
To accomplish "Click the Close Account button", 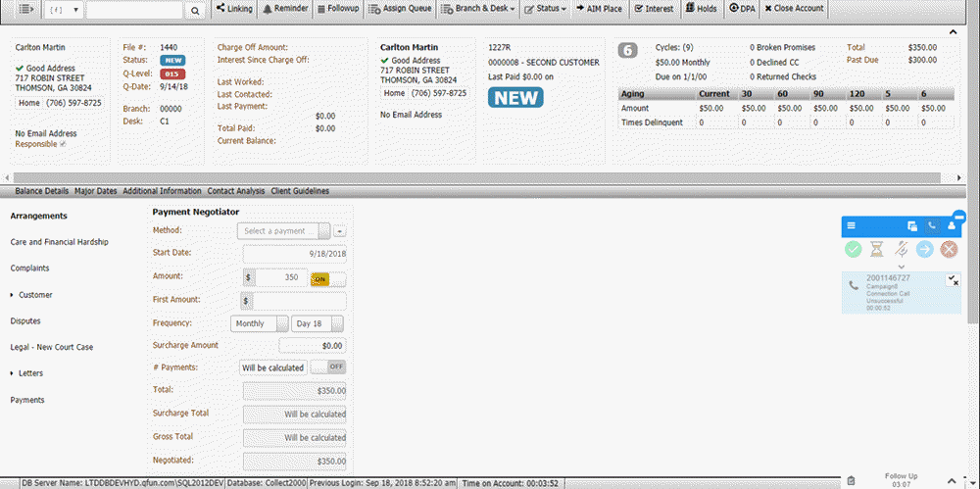I will coord(794,9).
